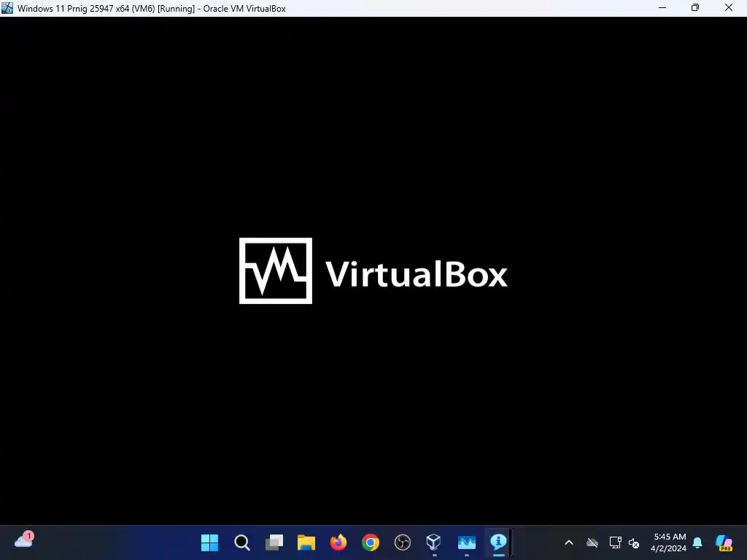Viewport: 747px width, 560px height.
Task: Click the OneDrive cloud tray icon
Action: coord(592,542)
